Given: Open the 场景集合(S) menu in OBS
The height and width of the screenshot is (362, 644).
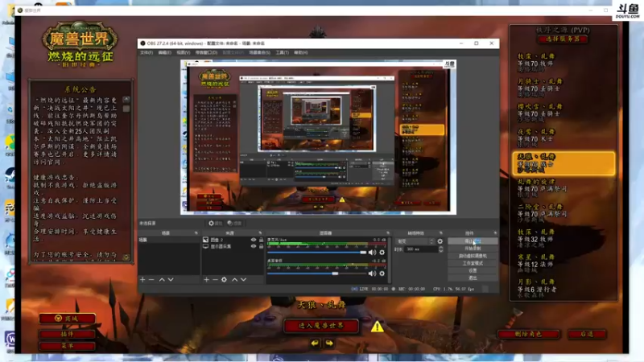Looking at the screenshot, I should pyautogui.click(x=259, y=52).
